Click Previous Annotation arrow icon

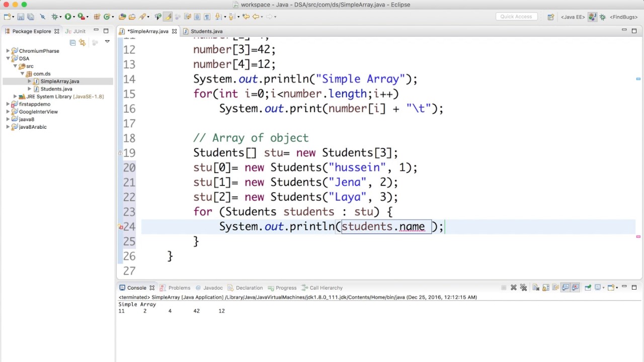[x=231, y=17]
